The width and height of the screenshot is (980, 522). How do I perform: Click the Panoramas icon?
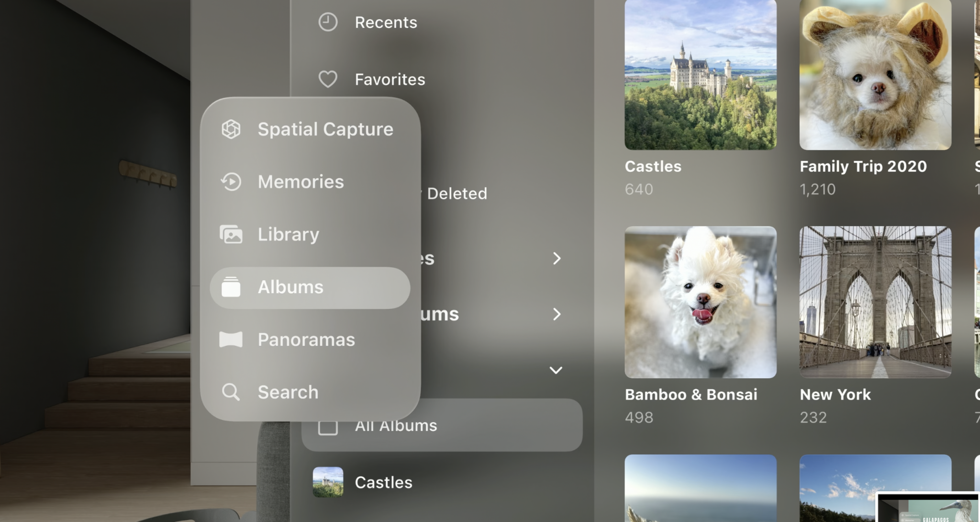point(231,339)
